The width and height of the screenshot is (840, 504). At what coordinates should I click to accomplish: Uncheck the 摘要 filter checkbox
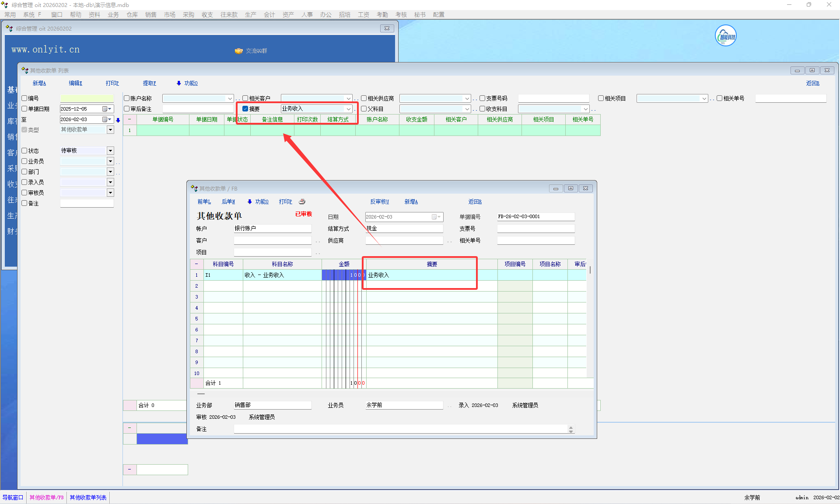pos(245,109)
